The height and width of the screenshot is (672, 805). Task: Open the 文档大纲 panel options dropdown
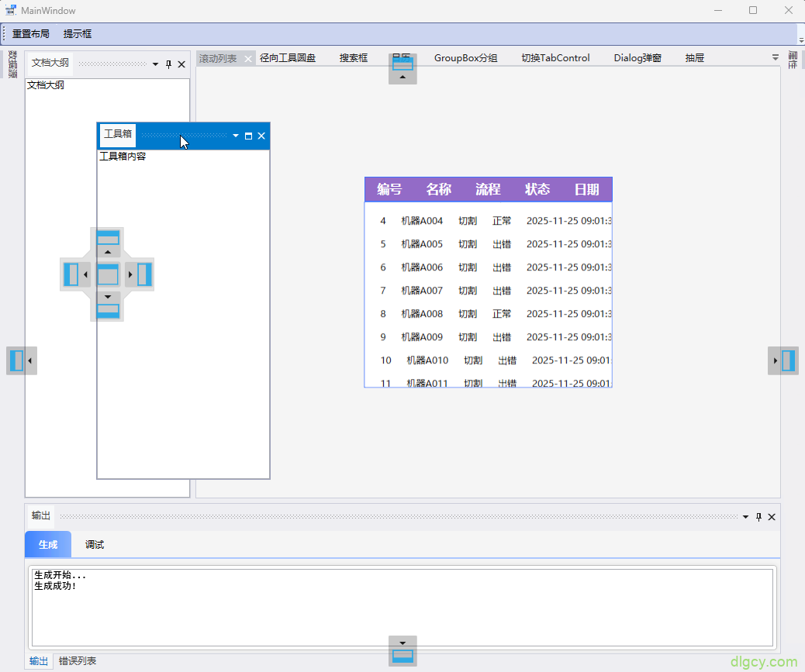click(x=155, y=64)
